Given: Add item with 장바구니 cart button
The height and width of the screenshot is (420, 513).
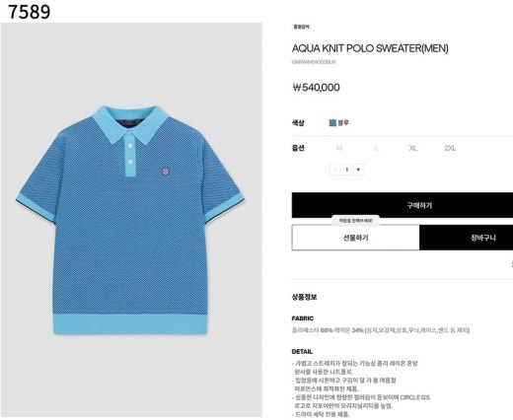Looking at the screenshot, I should tap(467, 238).
